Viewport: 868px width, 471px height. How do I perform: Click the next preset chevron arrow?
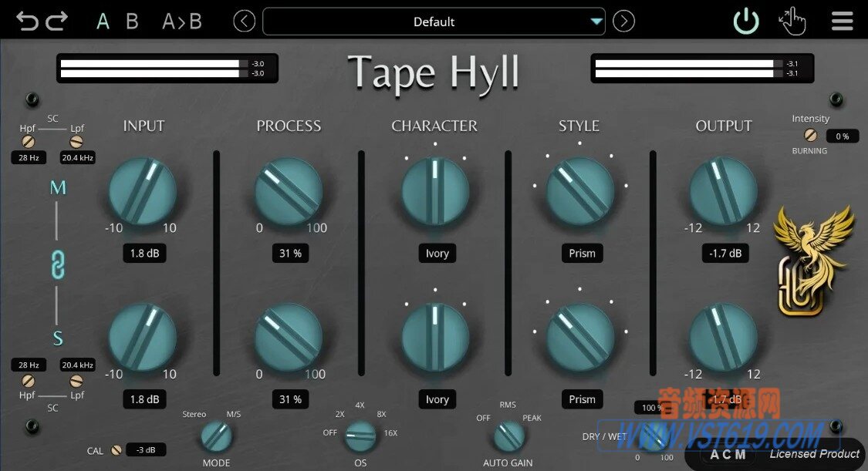coord(624,21)
